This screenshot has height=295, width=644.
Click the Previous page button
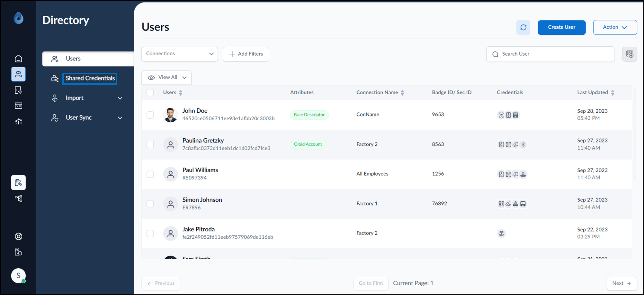pos(161,283)
